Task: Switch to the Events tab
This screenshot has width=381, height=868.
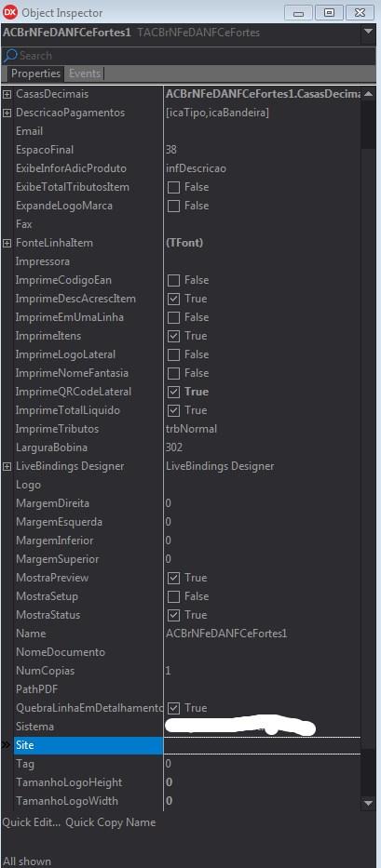Action: (x=84, y=73)
